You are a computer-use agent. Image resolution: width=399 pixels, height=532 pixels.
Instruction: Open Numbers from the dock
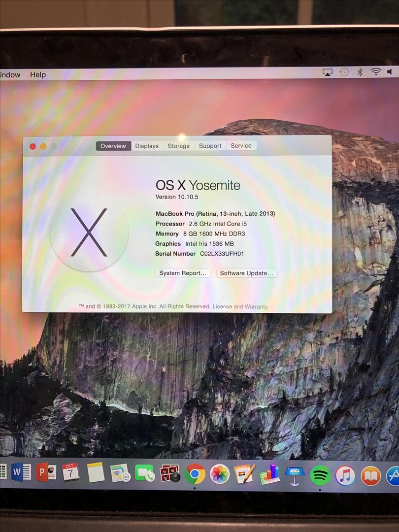pos(269,474)
